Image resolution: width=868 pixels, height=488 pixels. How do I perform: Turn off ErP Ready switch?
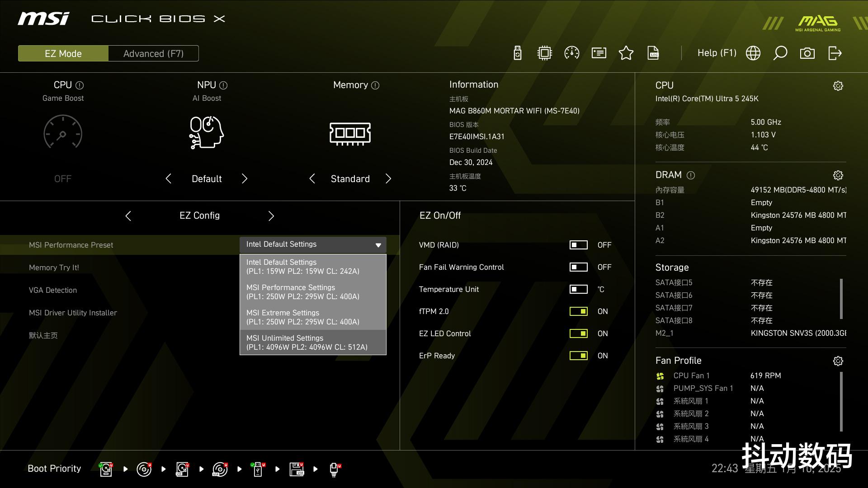pyautogui.click(x=578, y=356)
